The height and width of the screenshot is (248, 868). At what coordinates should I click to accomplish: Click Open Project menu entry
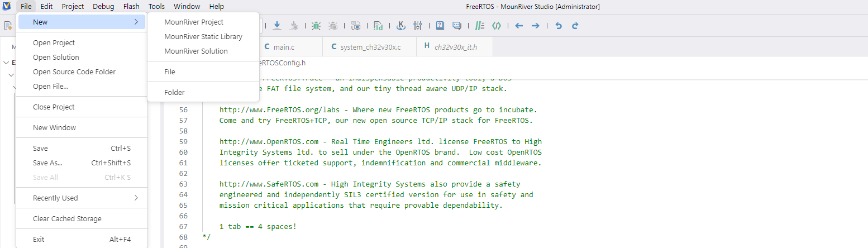tap(82, 42)
